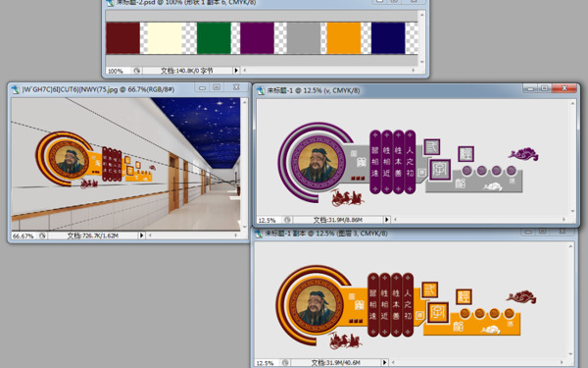Click the down scroll arrow of the swatch window
The width and height of the screenshot is (588, 368).
tap(422, 62)
